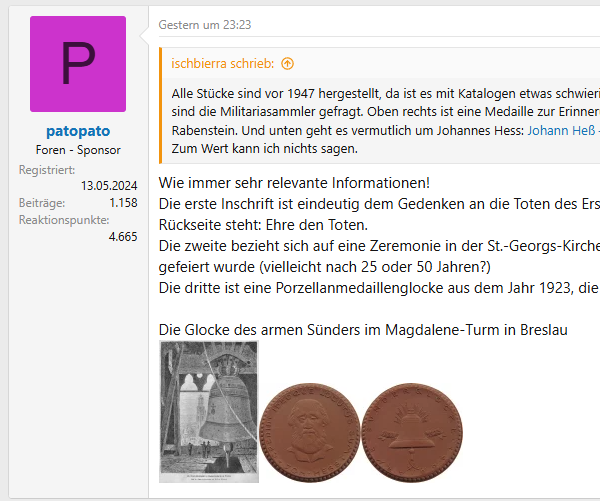Screen dimensions: 600x501
Task: Click the reaction points value 4.665
Action: coord(123,237)
